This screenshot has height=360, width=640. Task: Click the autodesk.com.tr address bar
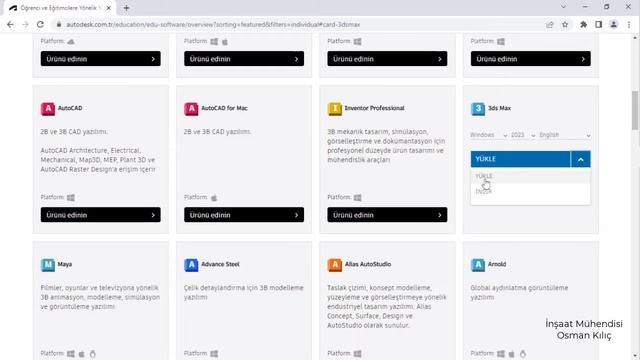pyautogui.click(x=302, y=24)
